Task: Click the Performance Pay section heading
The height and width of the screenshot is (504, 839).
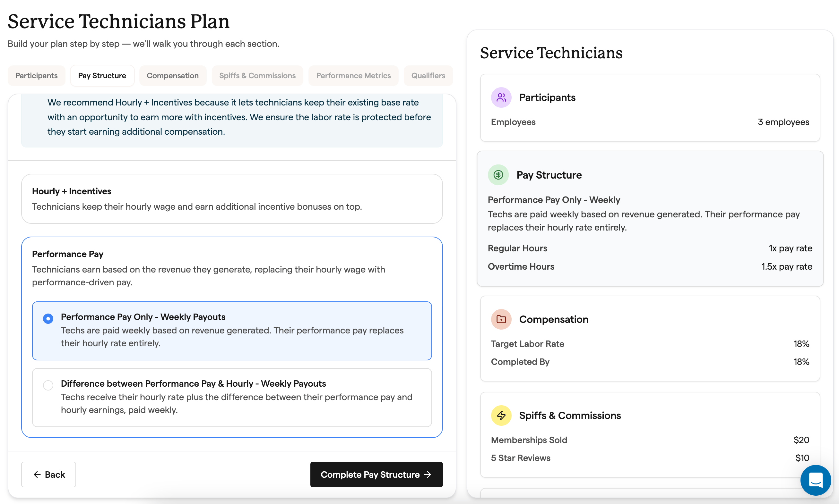Action: click(x=68, y=254)
